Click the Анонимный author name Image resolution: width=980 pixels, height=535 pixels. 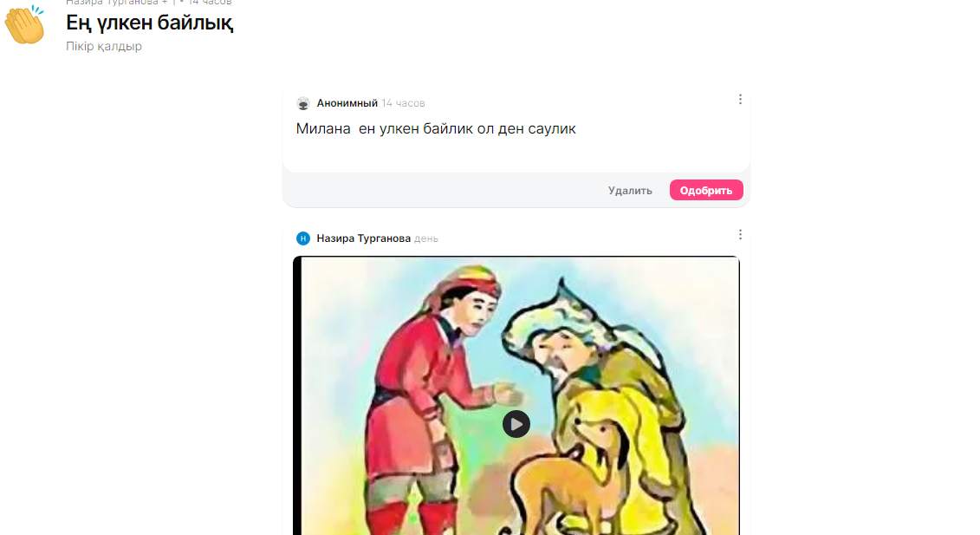click(x=347, y=103)
